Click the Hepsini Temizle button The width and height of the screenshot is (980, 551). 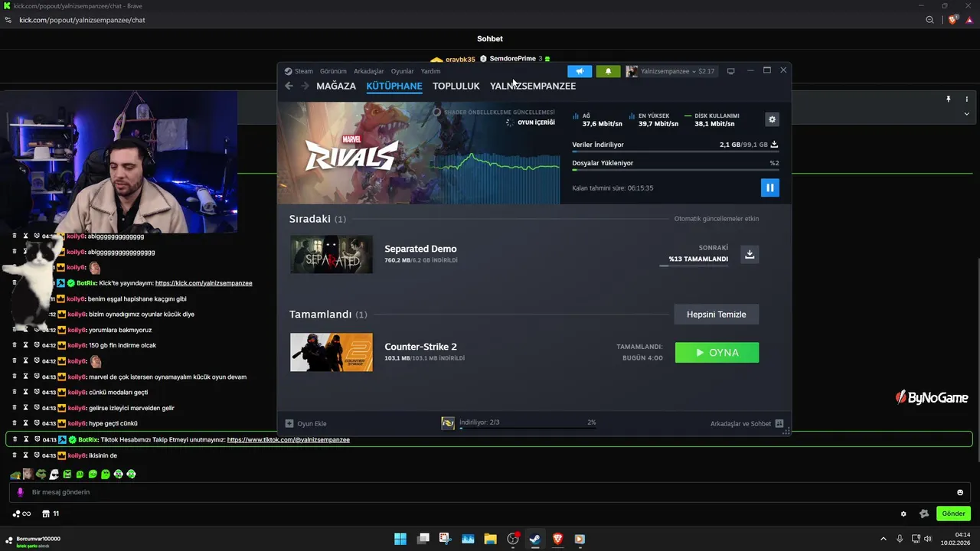click(717, 315)
